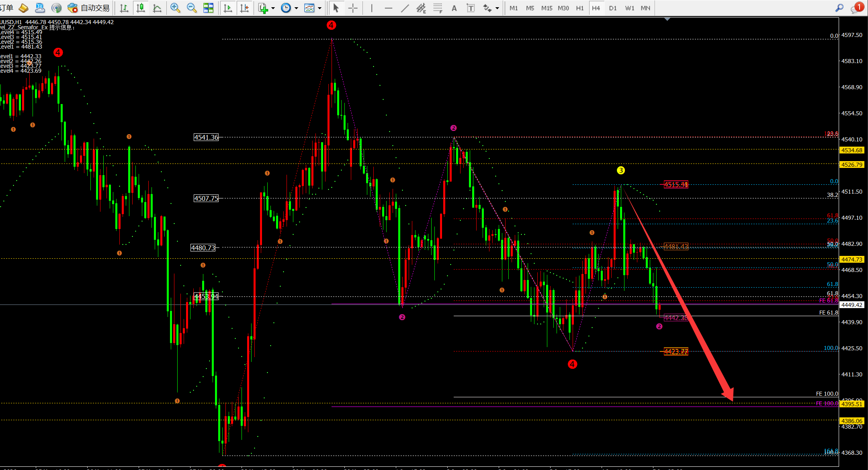The width and height of the screenshot is (868, 470).
Task: Select the 4507.75 price label
Action: pyautogui.click(x=206, y=198)
